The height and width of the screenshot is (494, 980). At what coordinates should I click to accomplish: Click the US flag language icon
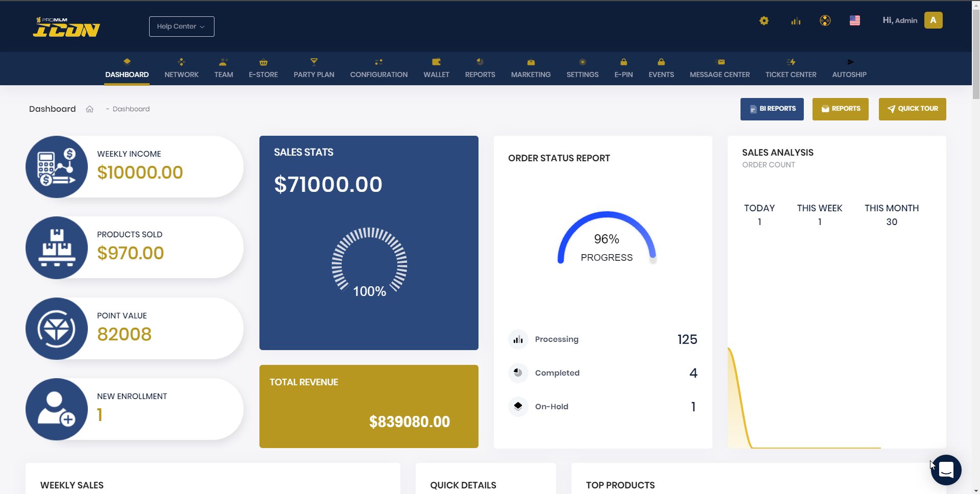coord(855,20)
